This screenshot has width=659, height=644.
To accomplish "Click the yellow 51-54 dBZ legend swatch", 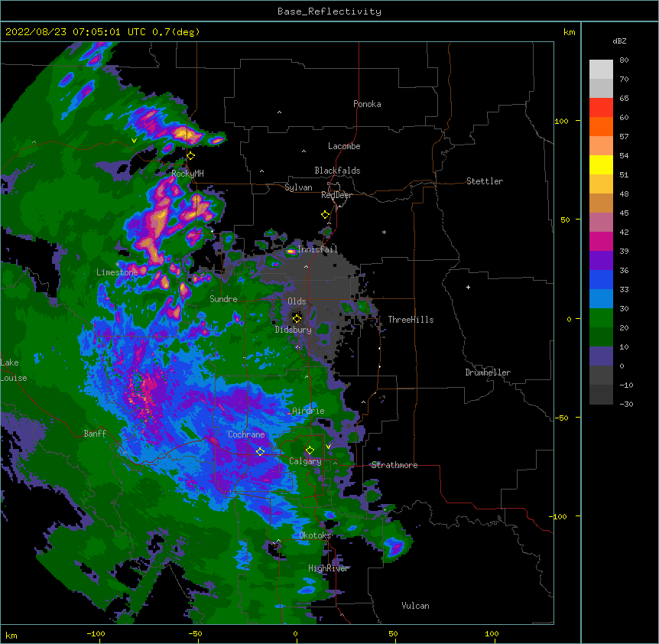I will tap(601, 164).
